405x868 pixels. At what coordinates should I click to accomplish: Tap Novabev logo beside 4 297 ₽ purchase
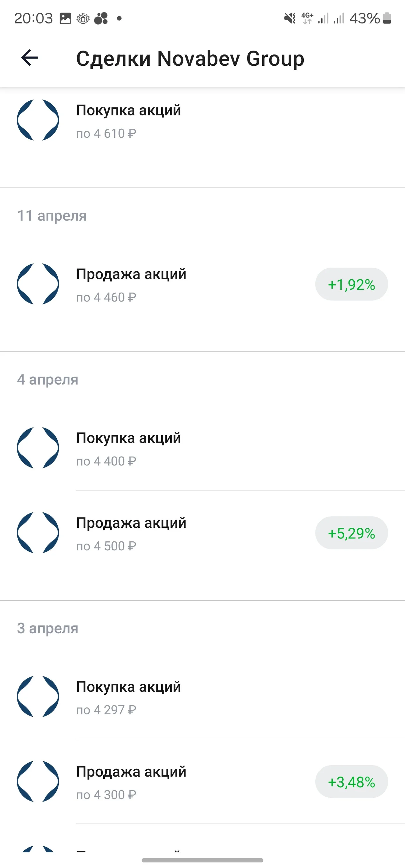(38, 696)
